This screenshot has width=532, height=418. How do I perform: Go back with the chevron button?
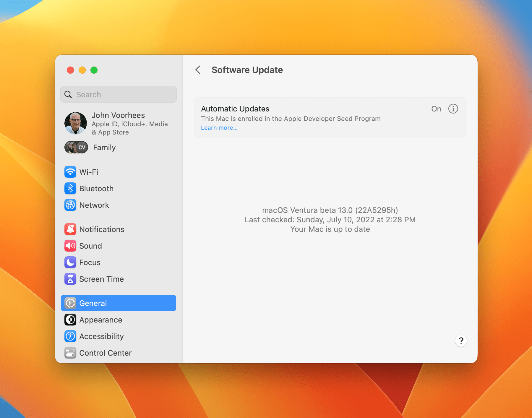tap(198, 70)
